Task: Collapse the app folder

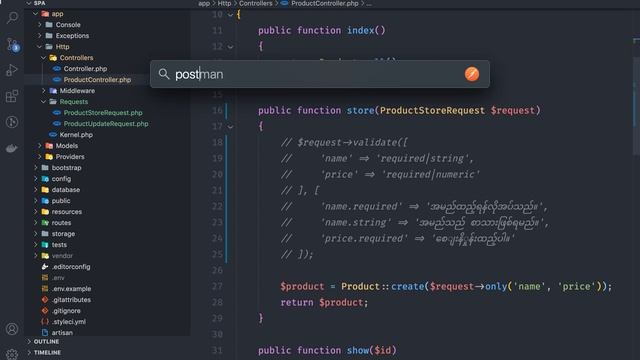Action: click(36, 14)
